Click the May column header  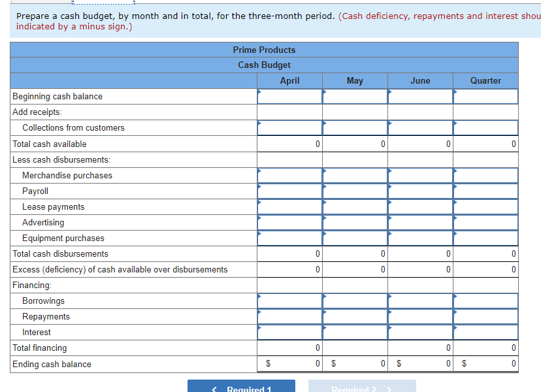tap(355, 81)
